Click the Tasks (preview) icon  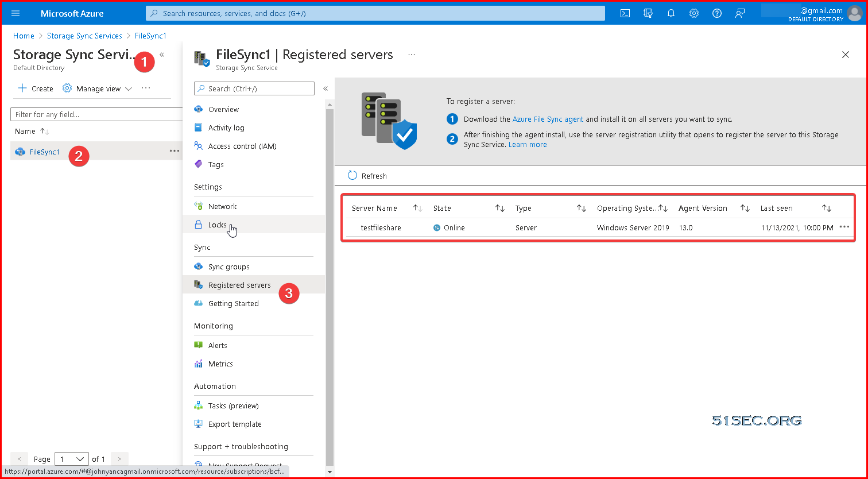[199, 405]
